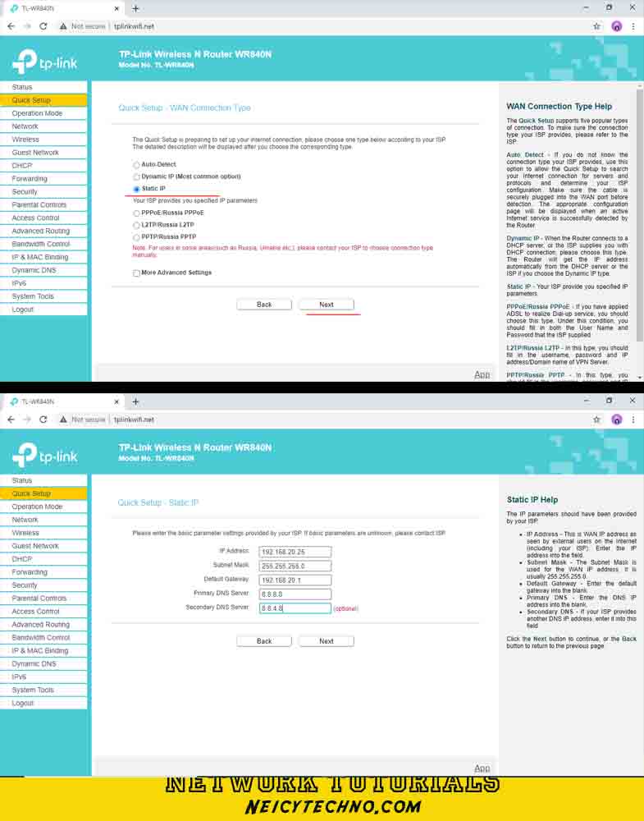Select Auto-Detect connection type
644x821 pixels.
136,165
